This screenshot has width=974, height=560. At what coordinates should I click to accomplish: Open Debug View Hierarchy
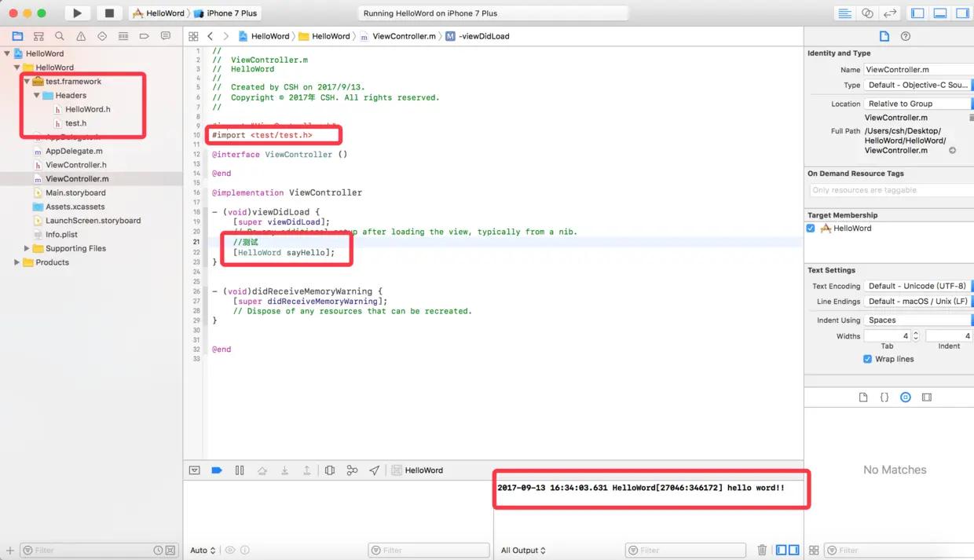(330, 470)
